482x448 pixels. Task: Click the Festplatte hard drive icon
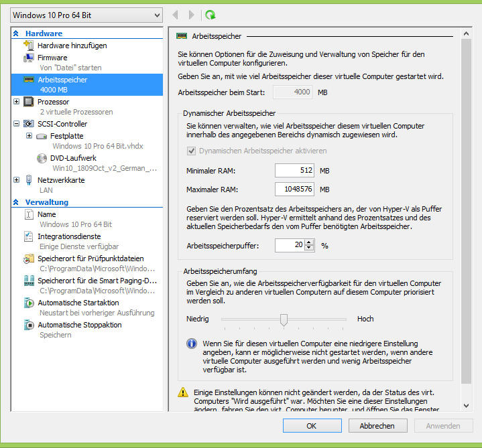coord(42,136)
